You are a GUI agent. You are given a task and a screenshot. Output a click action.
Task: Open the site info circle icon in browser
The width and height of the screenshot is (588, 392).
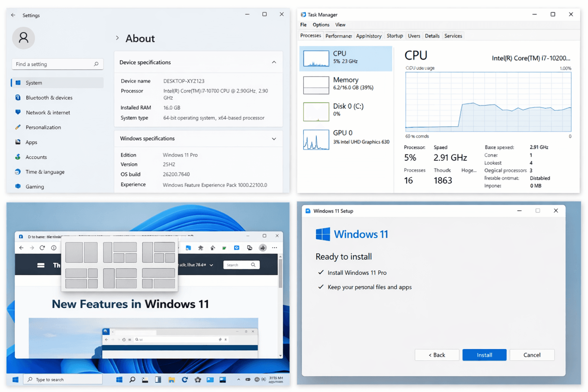[x=54, y=248]
